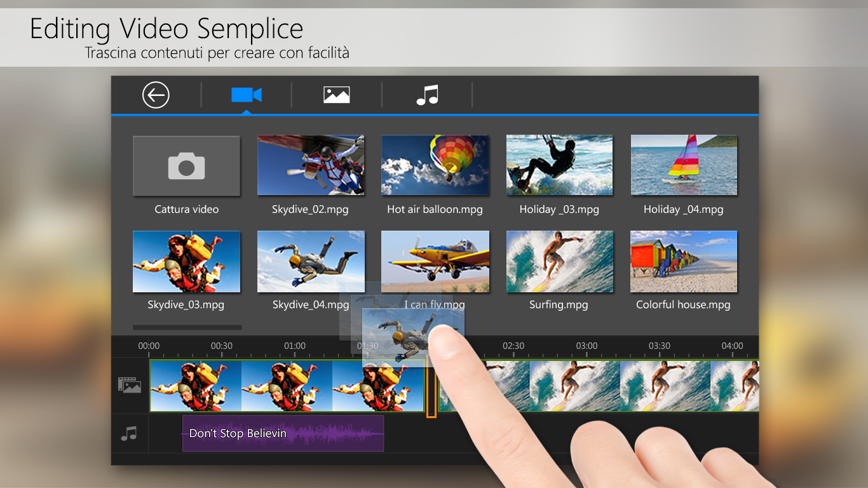This screenshot has height=488, width=868.
Task: Click the Holiday _04.mpg file name
Action: pyautogui.click(x=684, y=209)
